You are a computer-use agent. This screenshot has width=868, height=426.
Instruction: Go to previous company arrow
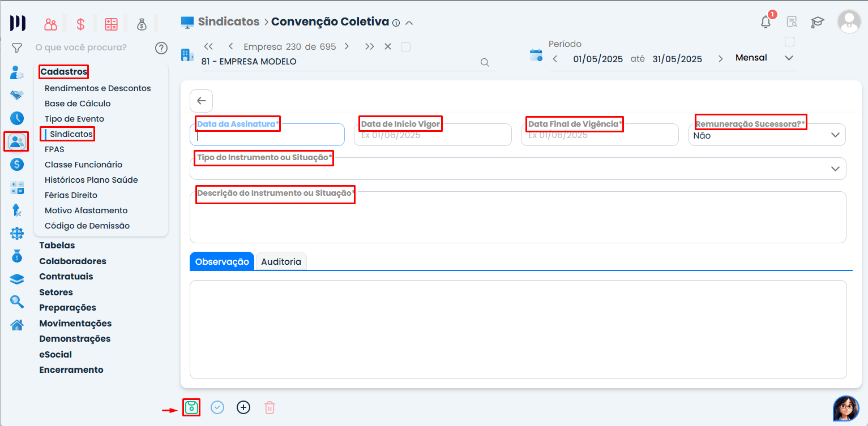tap(230, 46)
